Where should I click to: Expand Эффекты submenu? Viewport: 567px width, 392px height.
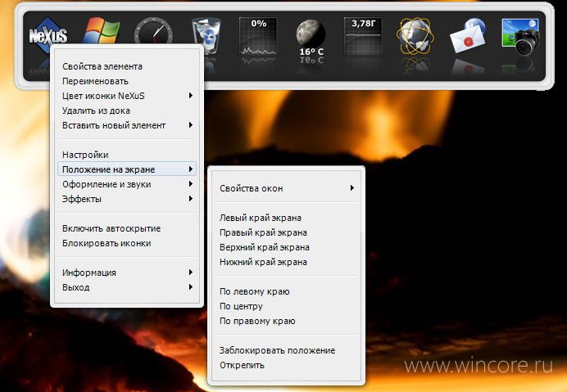click(x=127, y=199)
